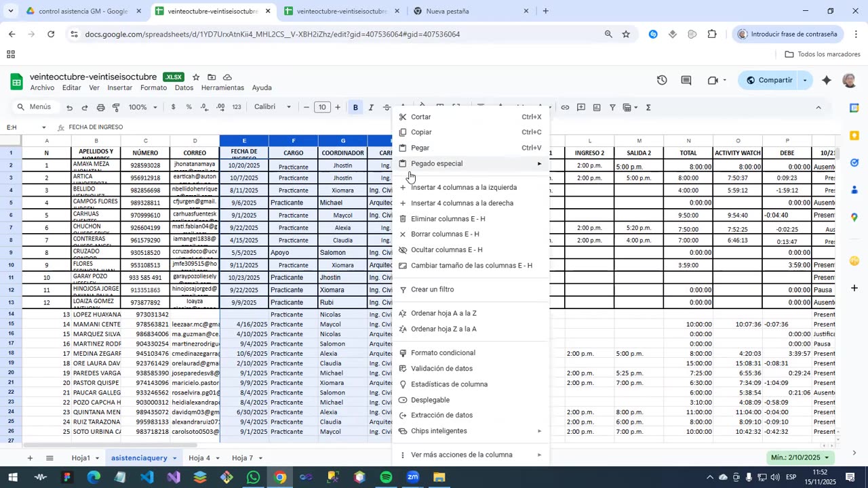Show all sheets list button

[x=50, y=458]
